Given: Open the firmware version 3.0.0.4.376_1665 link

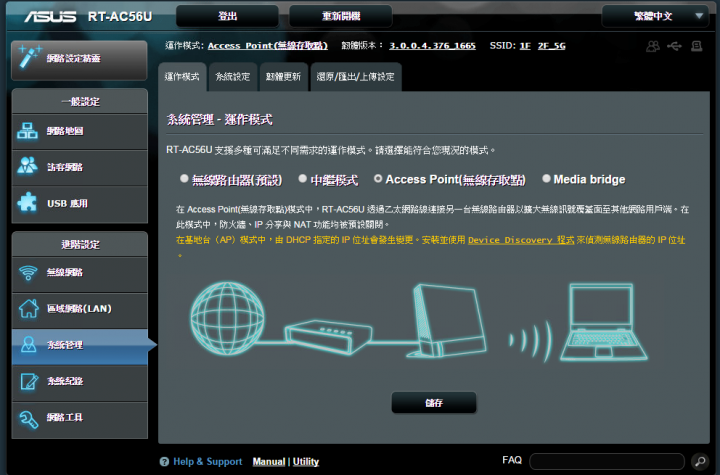Looking at the screenshot, I should tap(432, 45).
